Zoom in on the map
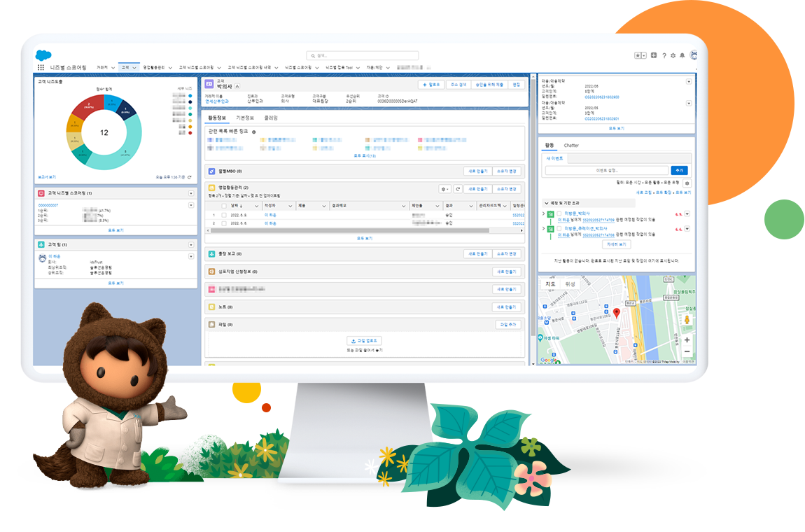 pos(687,340)
